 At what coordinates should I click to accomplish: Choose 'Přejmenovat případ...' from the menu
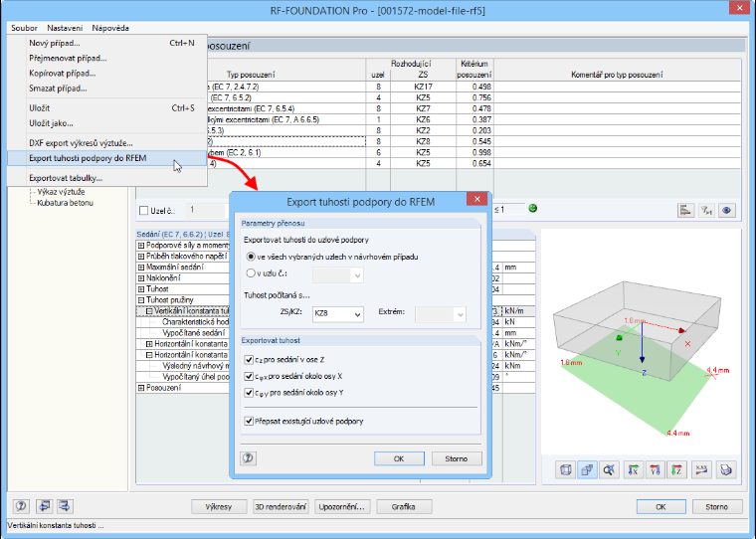107,58
